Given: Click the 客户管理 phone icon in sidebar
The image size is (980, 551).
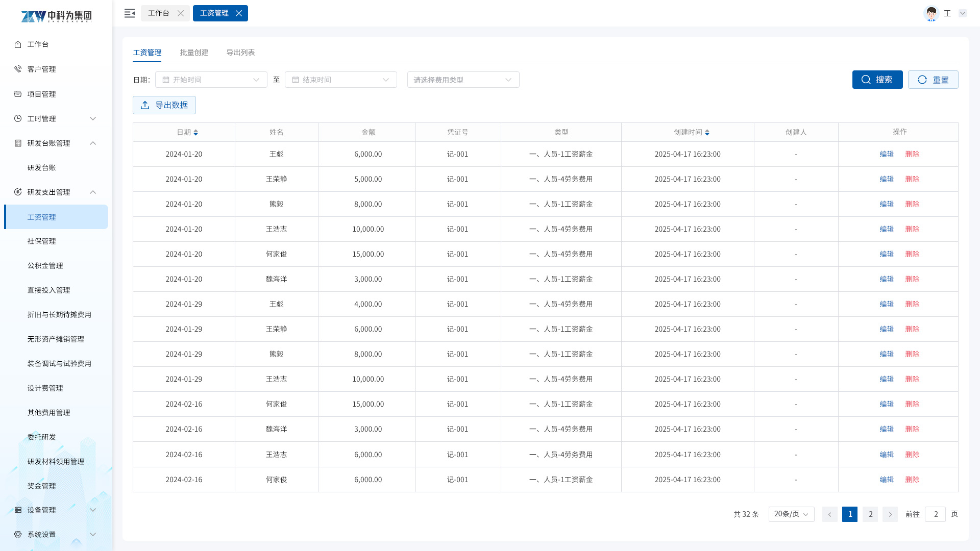Looking at the screenshot, I should (x=18, y=69).
